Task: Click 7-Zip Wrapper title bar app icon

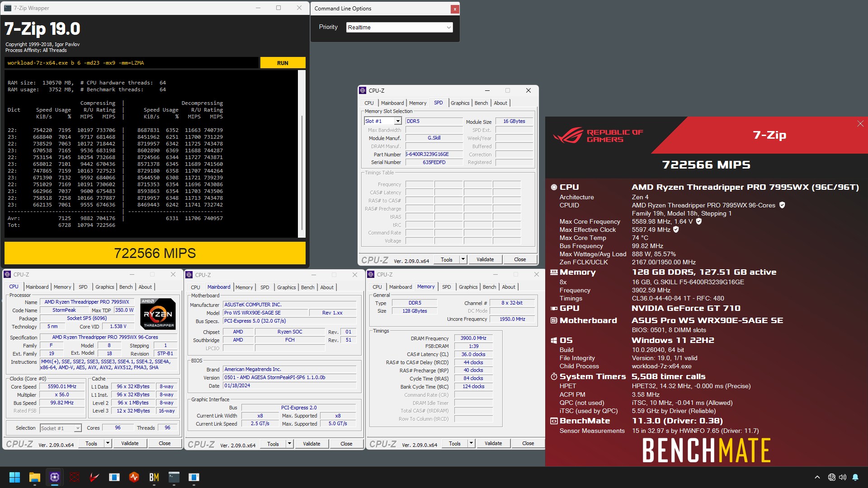Action: coord(8,8)
